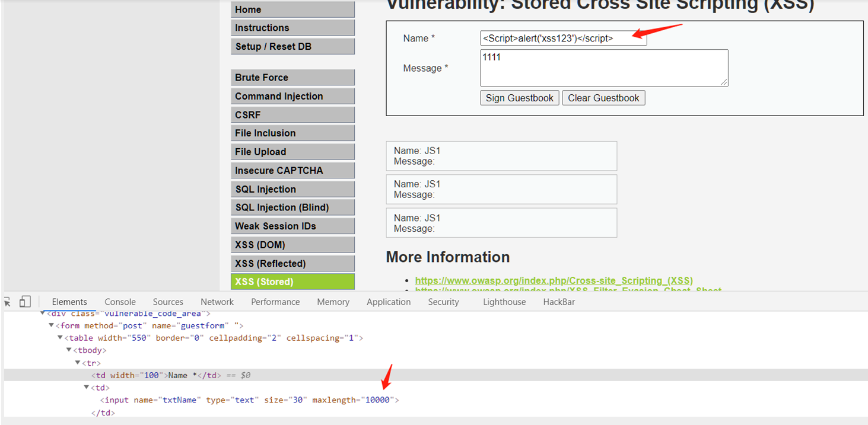
Task: Select the CSRF module
Action: point(292,115)
